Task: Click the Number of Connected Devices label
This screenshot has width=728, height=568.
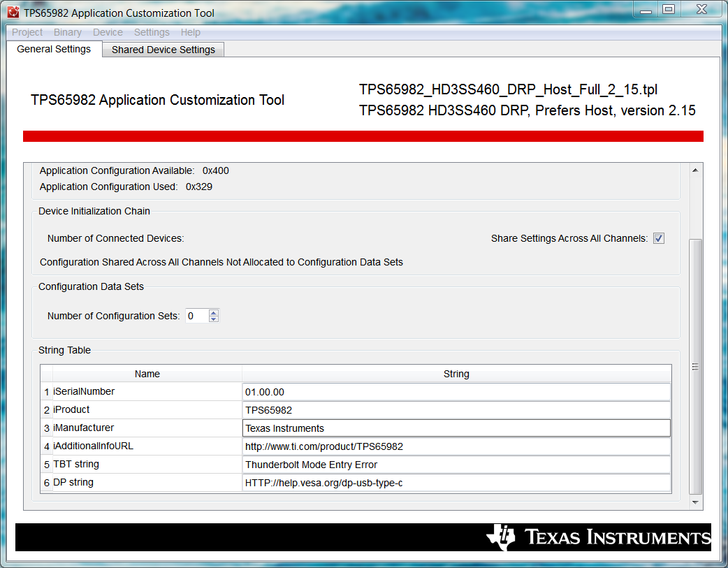Action: coord(115,238)
